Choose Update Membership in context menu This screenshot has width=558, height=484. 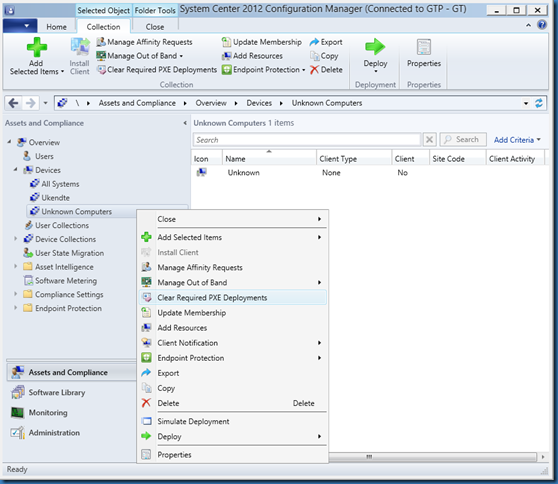tap(232, 313)
